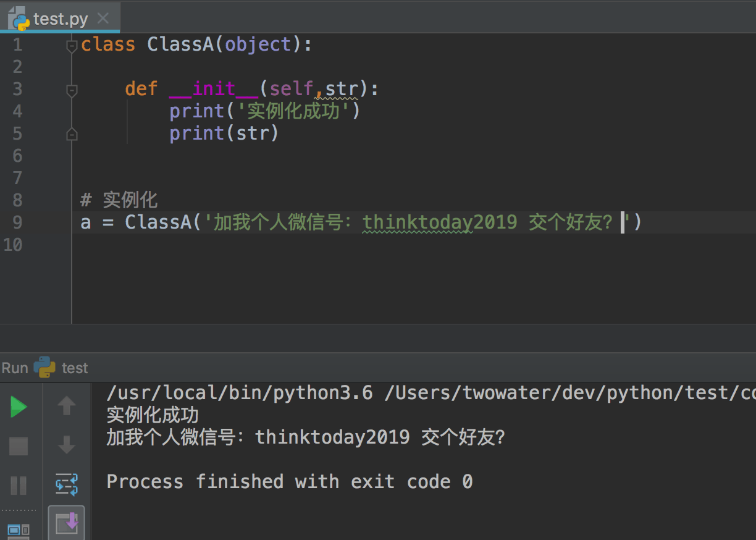Click the down arrow in Run toolbar

[66, 444]
